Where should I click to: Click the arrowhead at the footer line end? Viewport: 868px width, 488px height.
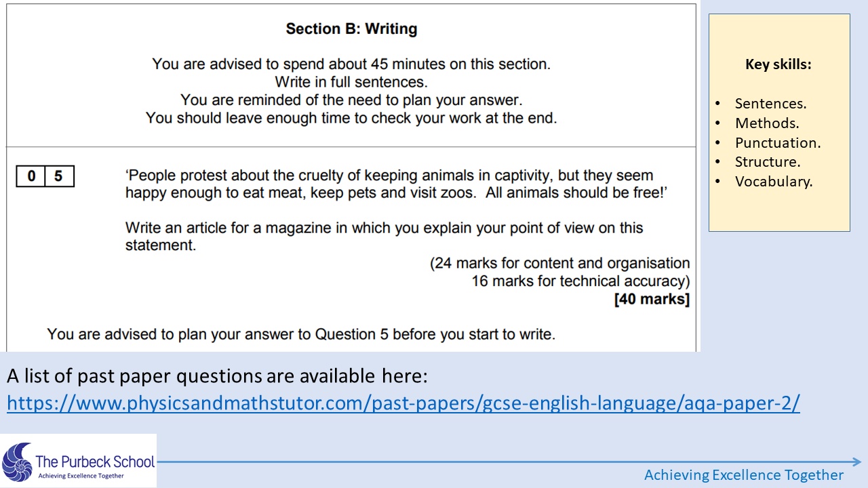click(x=856, y=462)
